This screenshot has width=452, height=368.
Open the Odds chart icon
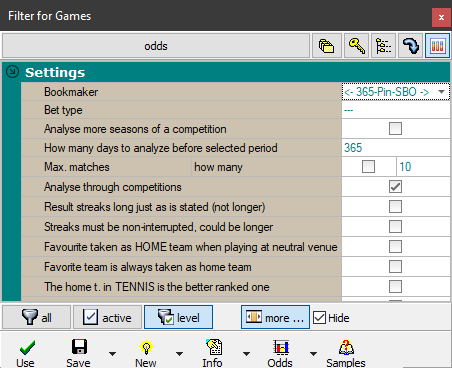click(281, 347)
